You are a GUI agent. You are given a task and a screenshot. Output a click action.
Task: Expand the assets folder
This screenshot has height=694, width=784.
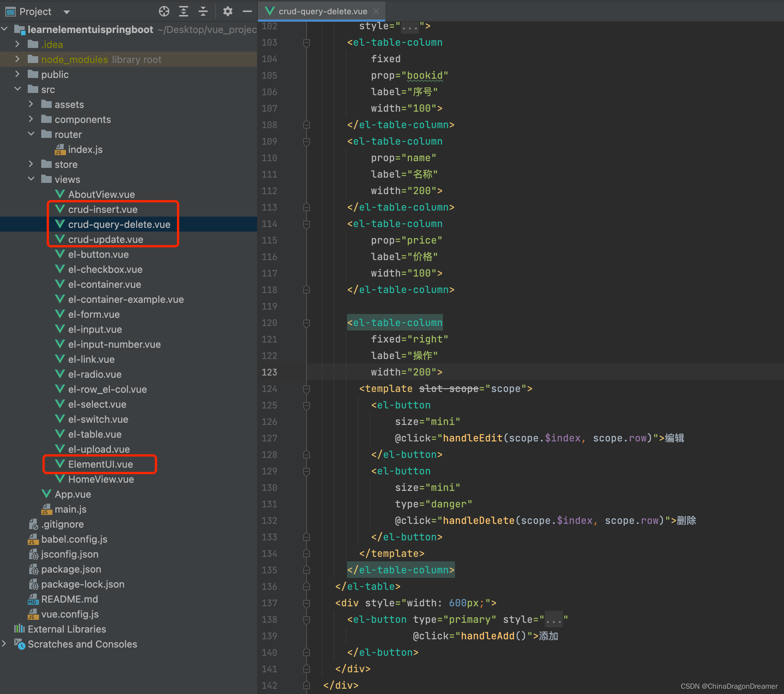point(31,104)
